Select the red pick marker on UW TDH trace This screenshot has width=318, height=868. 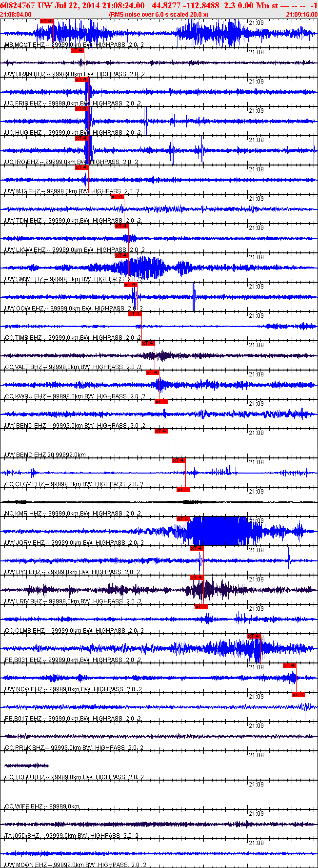[118, 197]
